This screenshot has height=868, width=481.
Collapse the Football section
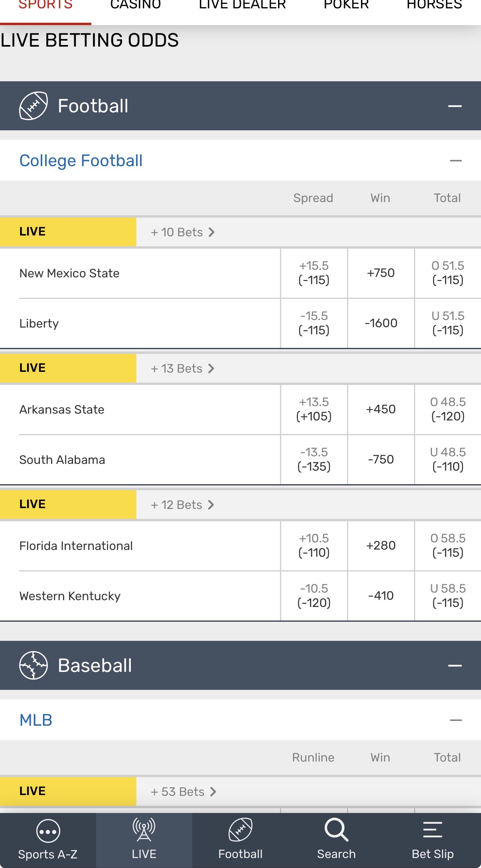point(455,106)
